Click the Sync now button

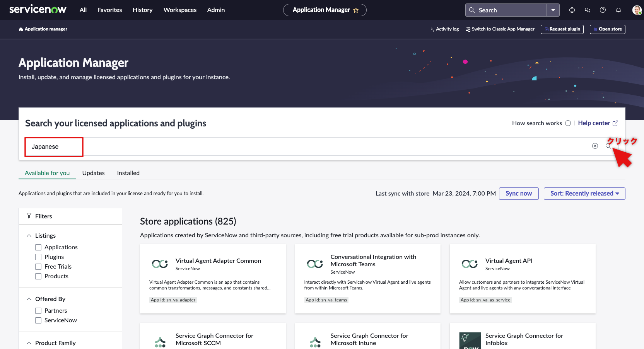point(519,193)
